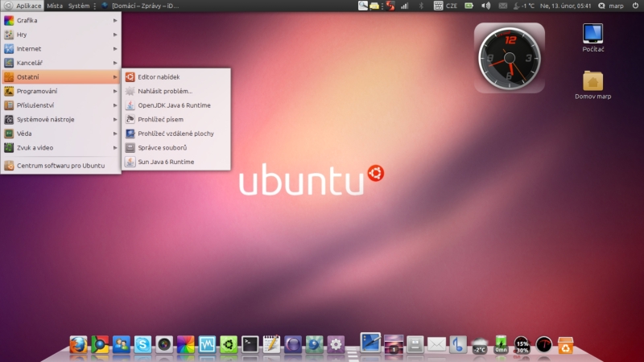This screenshot has height=362, width=644.
Task: Open the Místa menu
Action: (x=55, y=6)
